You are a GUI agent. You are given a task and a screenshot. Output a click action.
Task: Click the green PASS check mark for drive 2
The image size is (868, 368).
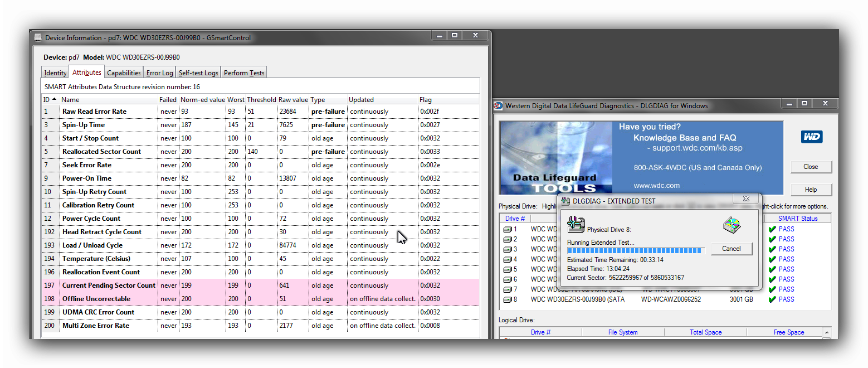(772, 239)
